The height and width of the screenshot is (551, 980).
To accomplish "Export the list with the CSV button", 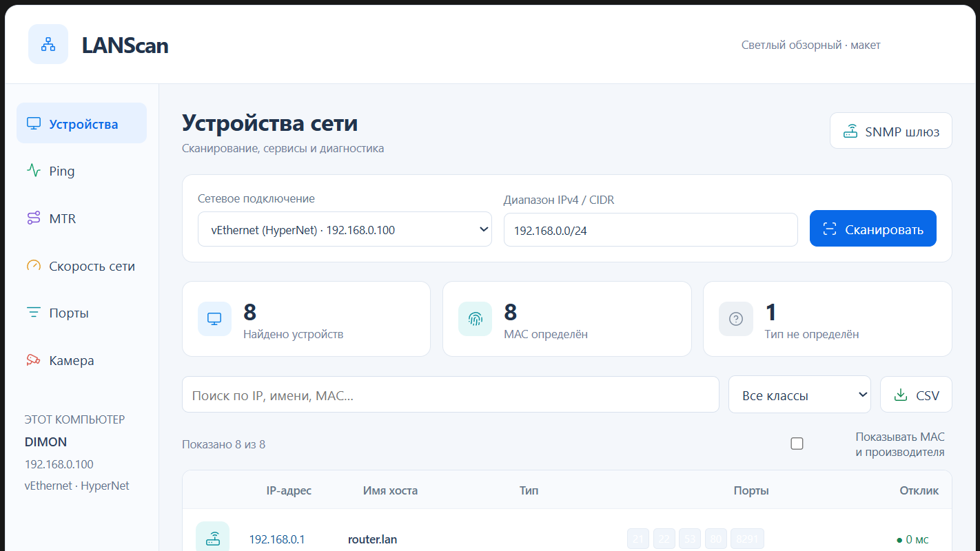I will pyautogui.click(x=916, y=395).
